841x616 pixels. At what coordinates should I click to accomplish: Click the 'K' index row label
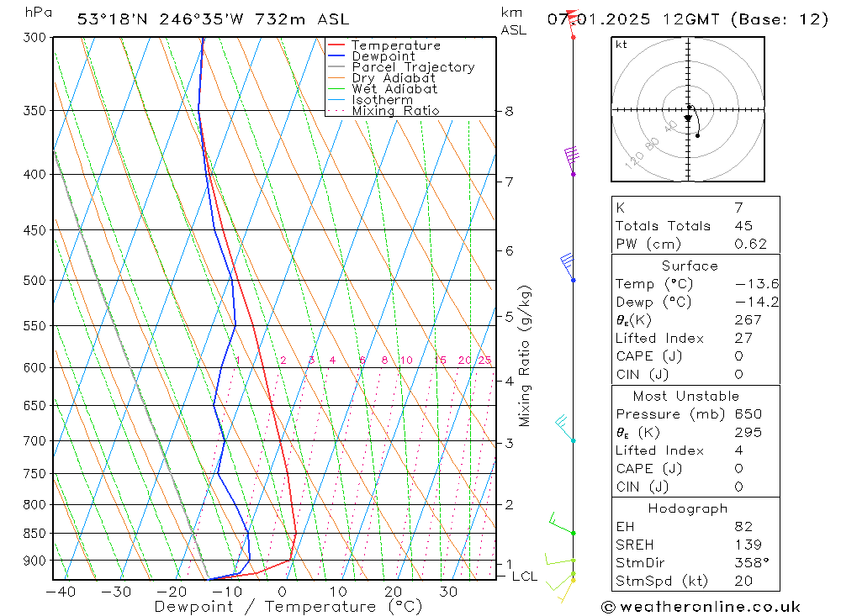click(x=620, y=208)
